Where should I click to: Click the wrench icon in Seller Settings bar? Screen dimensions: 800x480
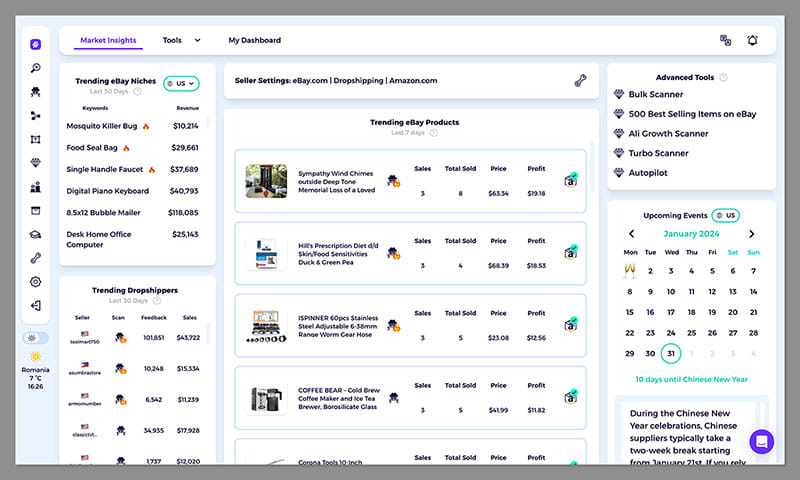(x=580, y=81)
